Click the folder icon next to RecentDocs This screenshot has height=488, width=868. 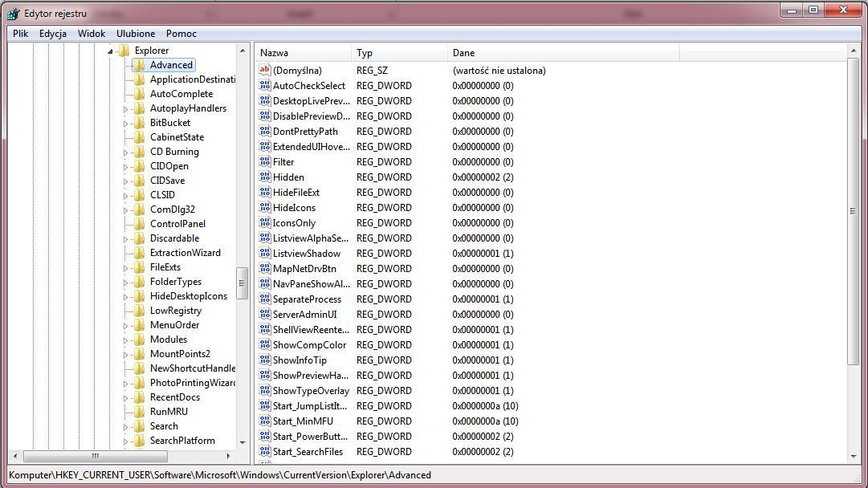140,396
